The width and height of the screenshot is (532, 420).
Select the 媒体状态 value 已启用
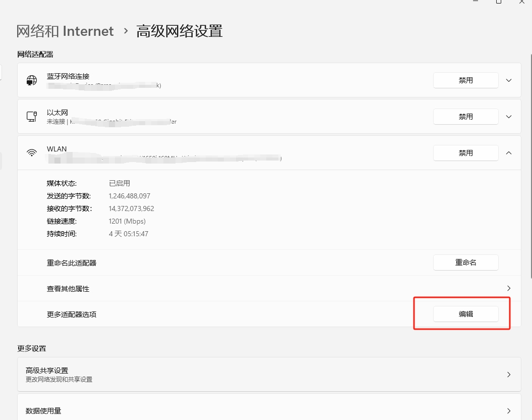[x=120, y=183]
